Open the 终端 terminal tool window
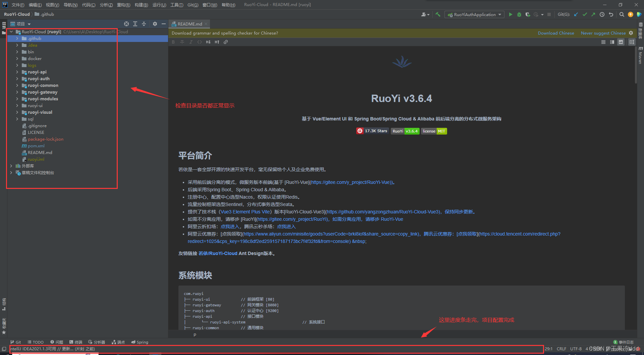644x355 pixels. tap(76, 342)
